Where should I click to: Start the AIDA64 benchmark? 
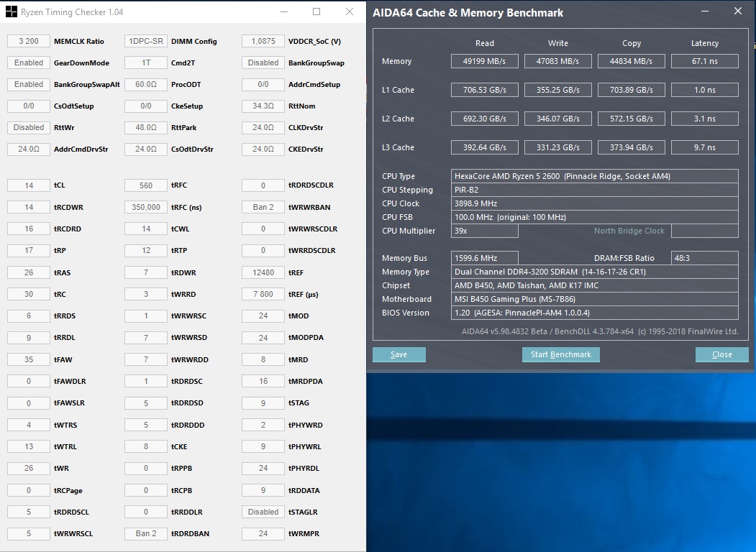coord(561,354)
